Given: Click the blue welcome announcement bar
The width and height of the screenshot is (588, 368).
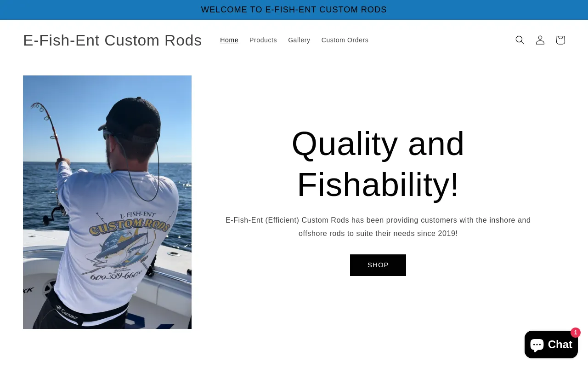Looking at the screenshot, I should [294, 10].
